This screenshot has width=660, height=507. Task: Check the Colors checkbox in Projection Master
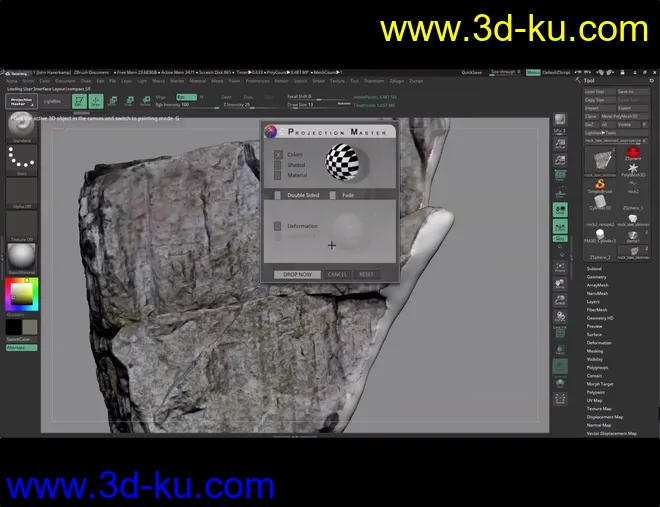278,154
